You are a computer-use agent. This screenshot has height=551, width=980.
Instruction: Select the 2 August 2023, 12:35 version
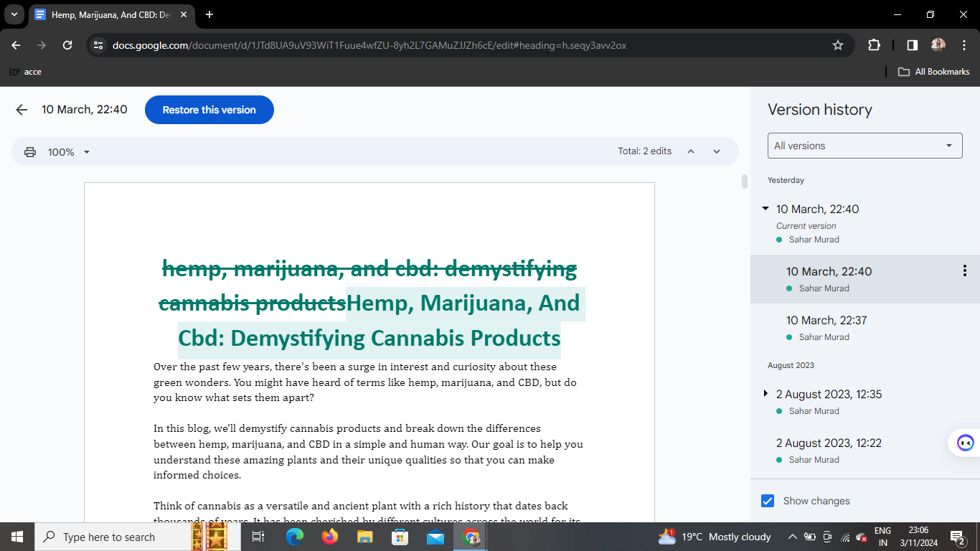pyautogui.click(x=865, y=402)
